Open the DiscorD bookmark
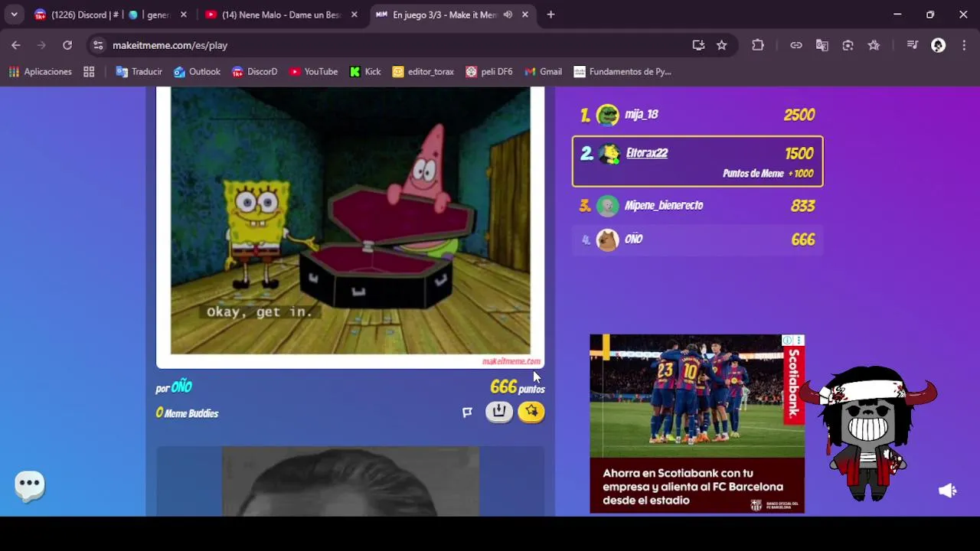Image resolution: width=980 pixels, height=551 pixels. click(x=254, y=72)
